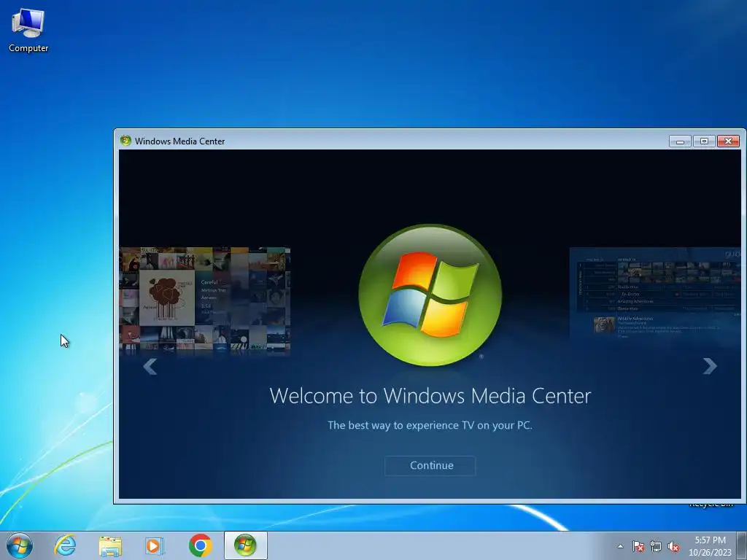The height and width of the screenshot is (560, 747).
Task: Minimize the Windows Media Center window
Action: coord(680,141)
